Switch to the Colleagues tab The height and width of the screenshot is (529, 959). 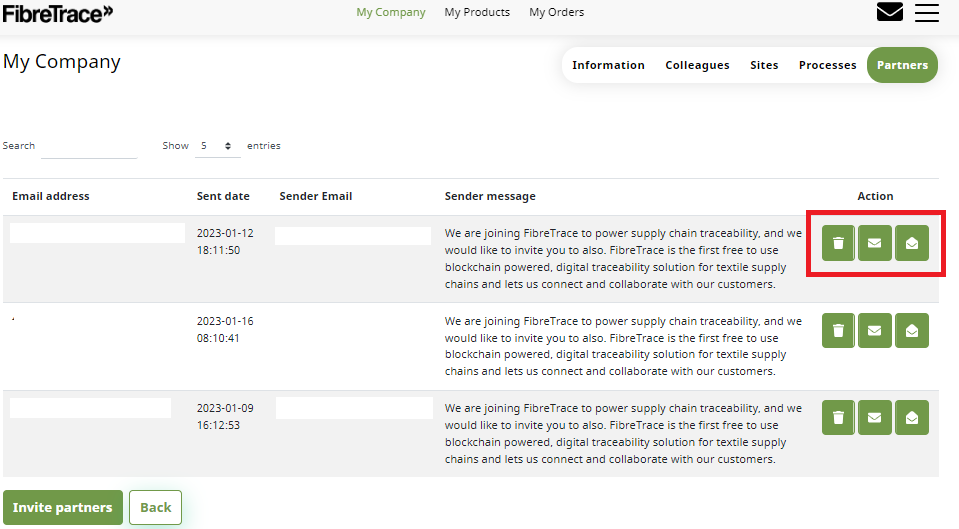(697, 65)
